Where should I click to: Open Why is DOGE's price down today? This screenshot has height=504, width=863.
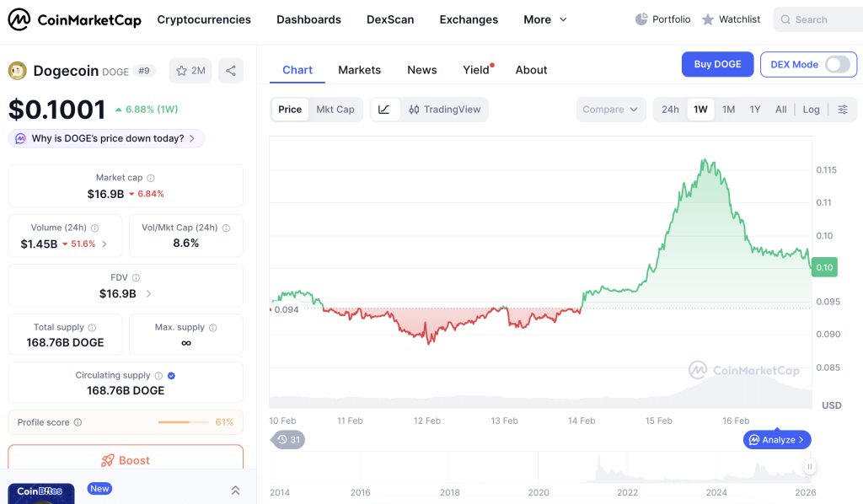(x=105, y=139)
